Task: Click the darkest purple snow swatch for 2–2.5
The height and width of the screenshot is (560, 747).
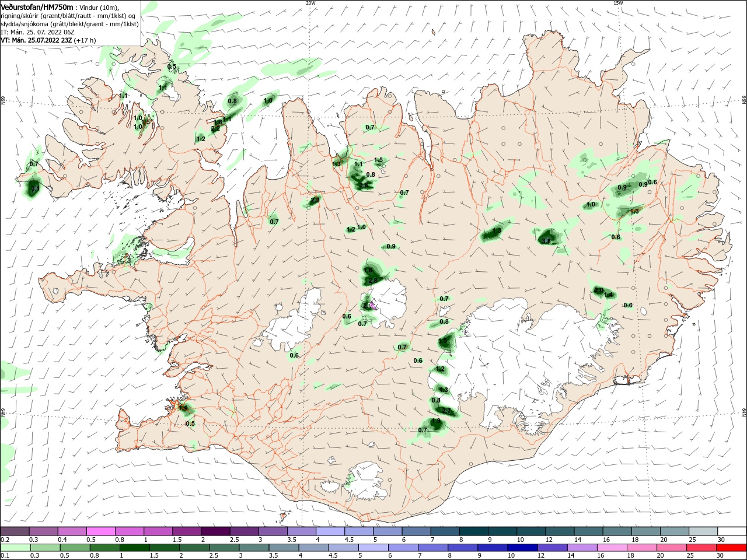Action: click(x=215, y=531)
